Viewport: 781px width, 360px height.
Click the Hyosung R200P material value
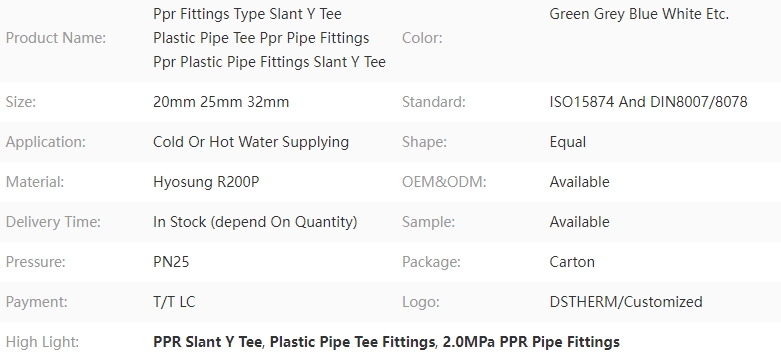pyautogui.click(x=206, y=182)
